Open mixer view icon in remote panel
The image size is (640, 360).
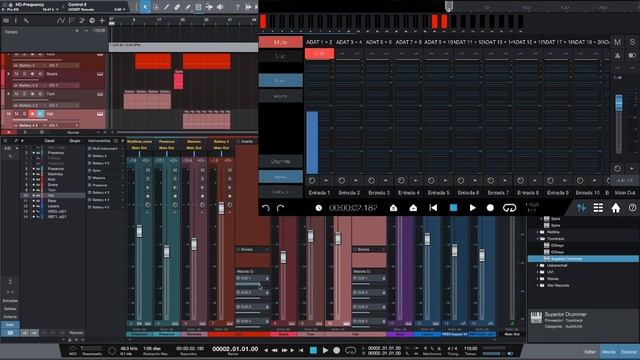click(581, 208)
